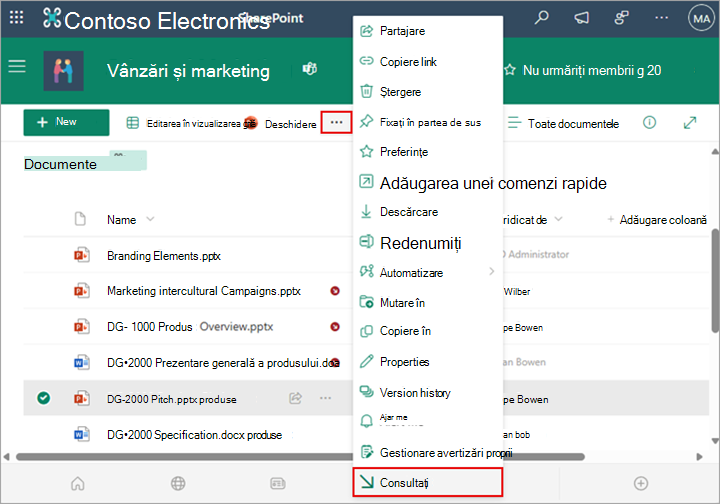The width and height of the screenshot is (720, 504).
Task: Expand the Name column sort dropdown
Action: coord(150,219)
